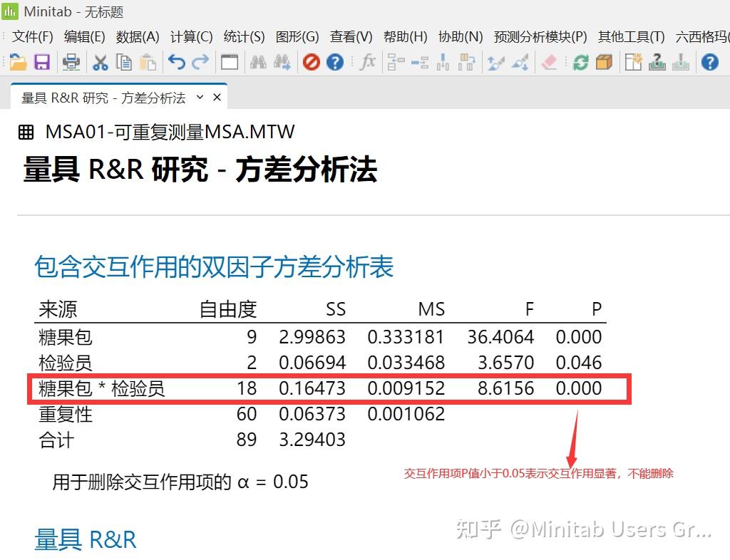Click the 量具 R&R heading link
This screenshot has height=560, width=730.
point(85,540)
